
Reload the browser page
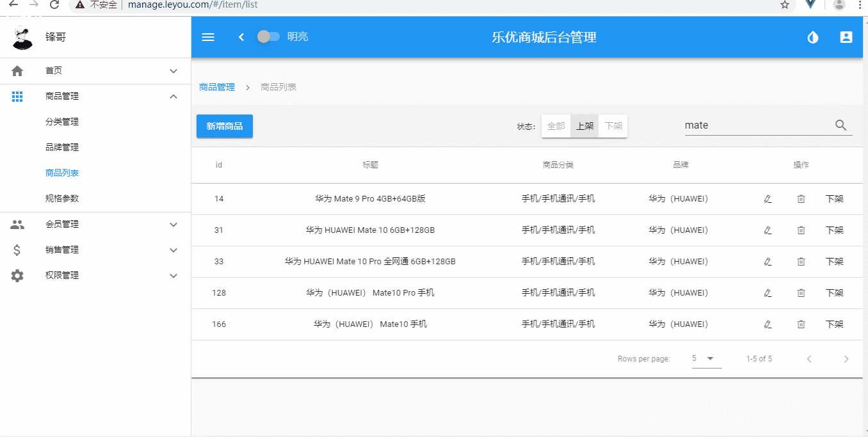[54, 4]
